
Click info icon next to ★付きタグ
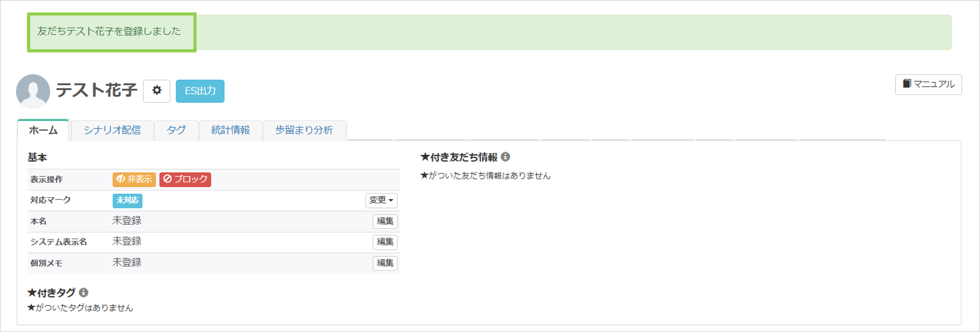point(84,292)
